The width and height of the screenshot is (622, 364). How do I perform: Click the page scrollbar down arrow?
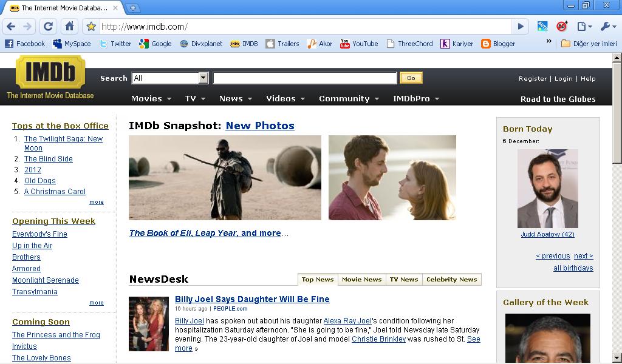(617, 358)
